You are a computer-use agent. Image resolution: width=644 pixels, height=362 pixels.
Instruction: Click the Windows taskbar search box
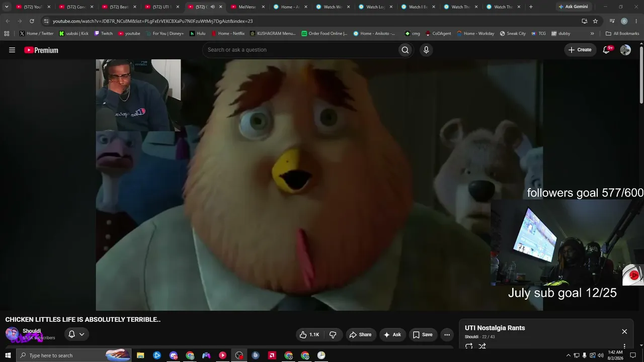tap(74, 355)
